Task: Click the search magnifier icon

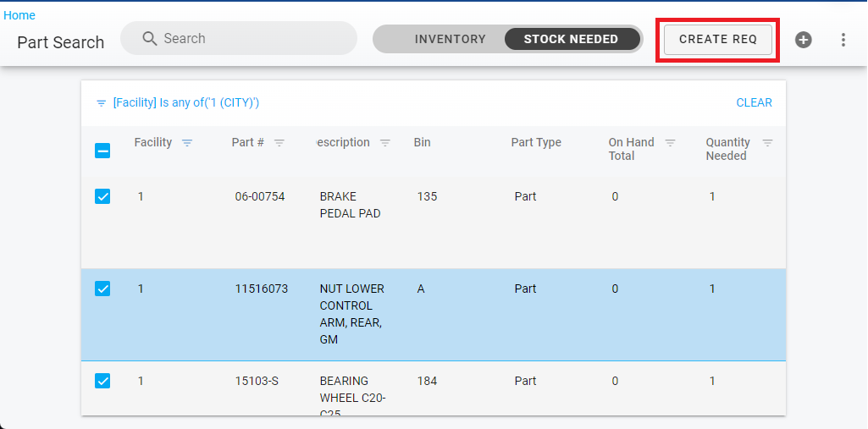Action: (150, 39)
